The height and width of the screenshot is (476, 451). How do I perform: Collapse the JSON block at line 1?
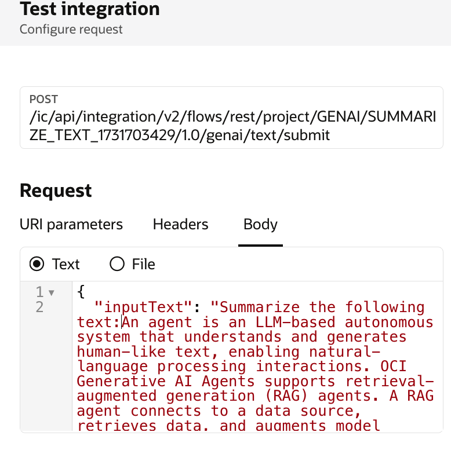tap(52, 292)
